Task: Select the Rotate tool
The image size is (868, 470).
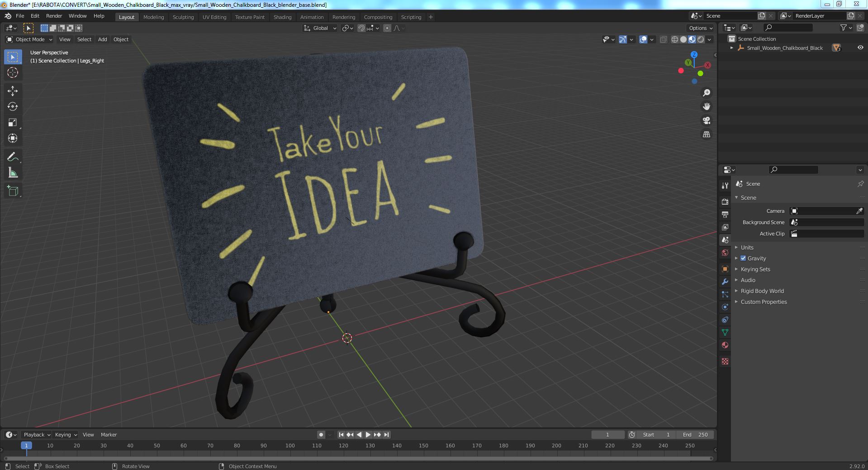Action: coord(13,106)
